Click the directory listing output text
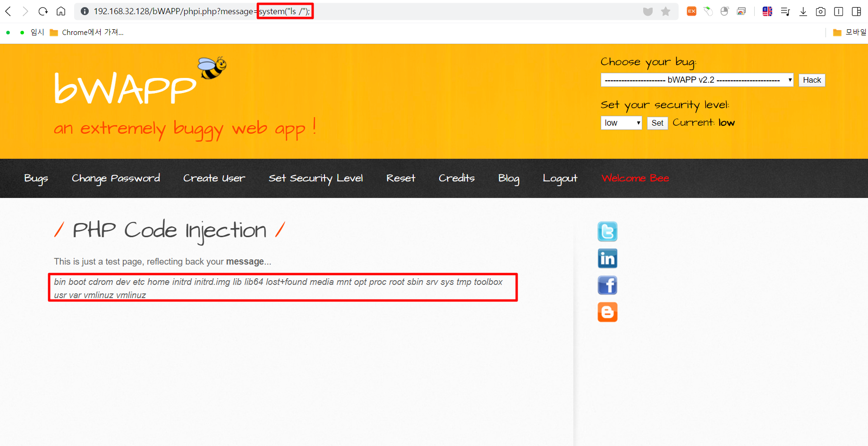The image size is (868, 446). (x=278, y=288)
